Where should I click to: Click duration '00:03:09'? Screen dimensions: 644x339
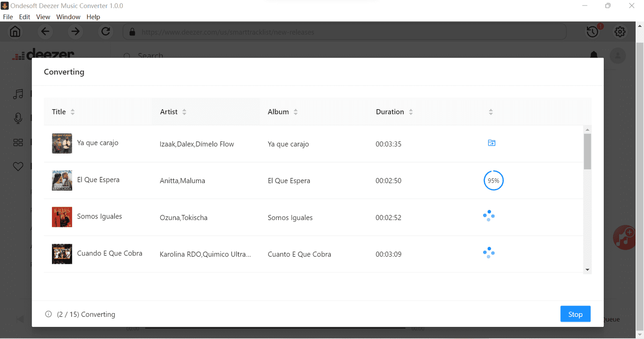[388, 254]
